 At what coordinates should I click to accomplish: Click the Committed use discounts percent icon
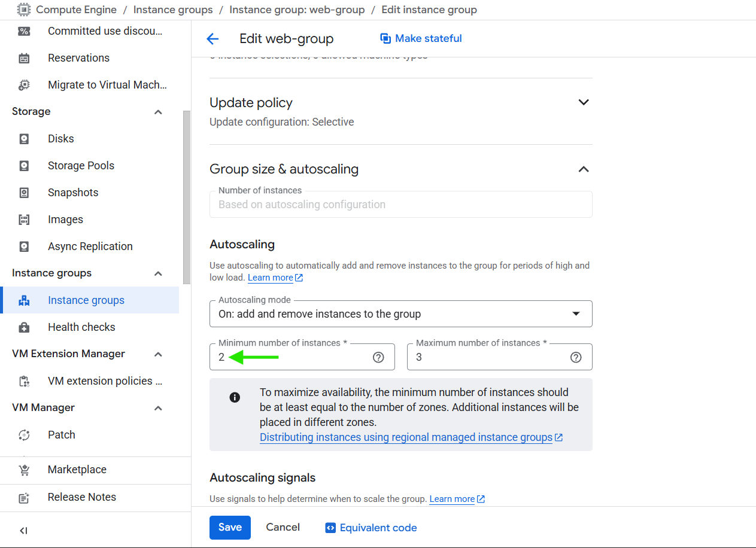click(x=24, y=31)
